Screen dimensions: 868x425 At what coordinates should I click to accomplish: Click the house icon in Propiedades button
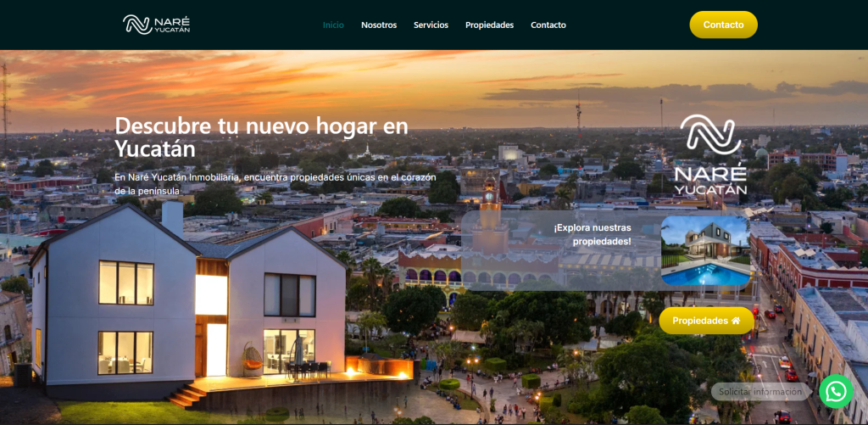click(x=736, y=321)
